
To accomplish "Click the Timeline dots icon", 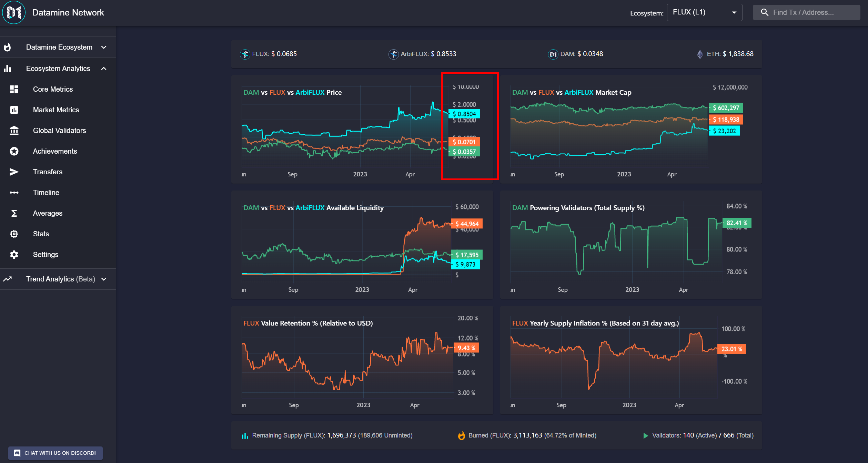I will (x=14, y=193).
